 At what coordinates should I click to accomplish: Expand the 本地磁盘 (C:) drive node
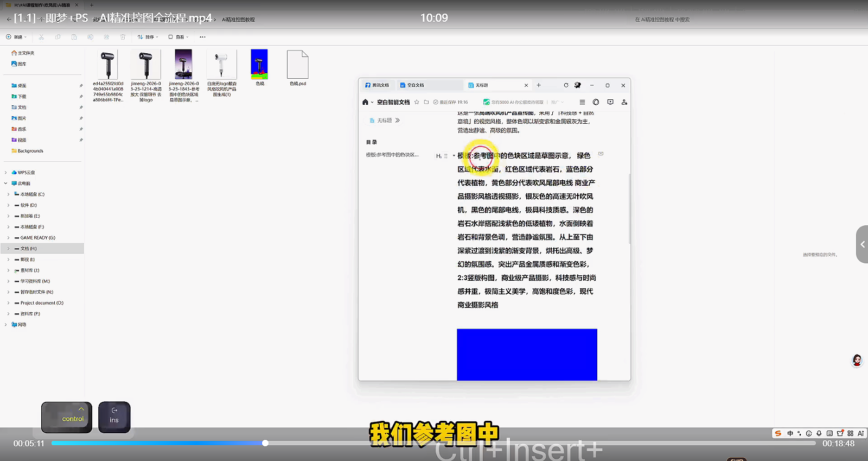click(9, 194)
